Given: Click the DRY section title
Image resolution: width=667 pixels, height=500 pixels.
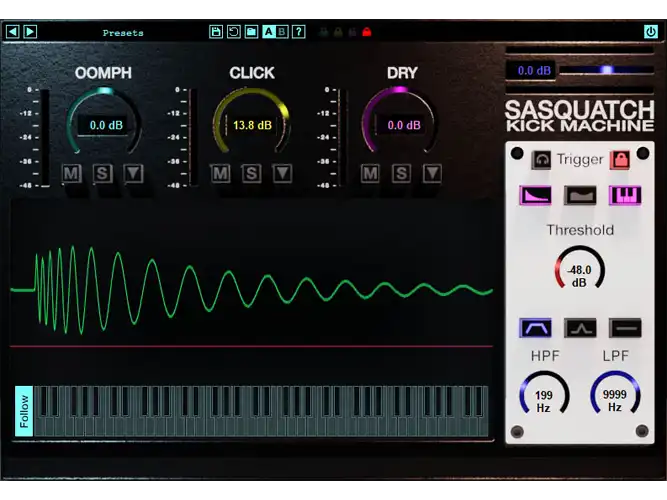Looking at the screenshot, I should [x=402, y=73].
